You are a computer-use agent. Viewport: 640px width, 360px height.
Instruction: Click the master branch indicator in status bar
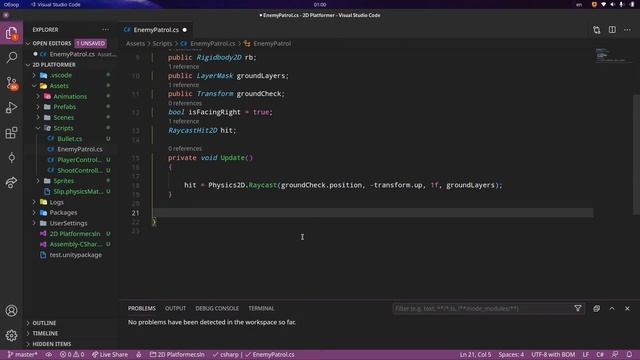tap(22, 354)
